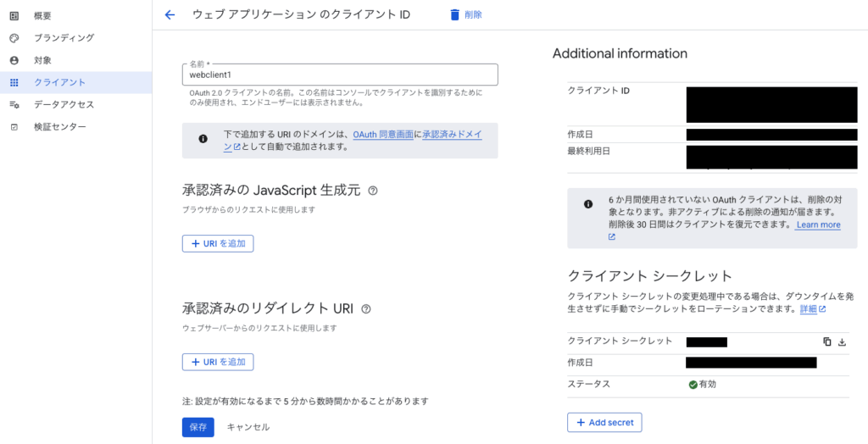Viewport: 868px width, 444px height.
Task: Select クライアント in the sidebar
Action: pyautogui.click(x=58, y=82)
